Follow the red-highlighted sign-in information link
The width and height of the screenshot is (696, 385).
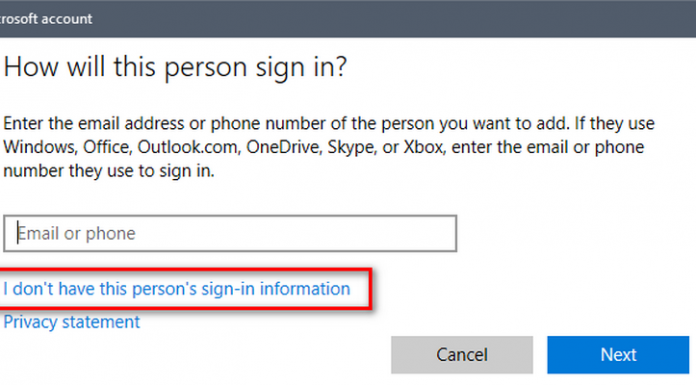(177, 289)
